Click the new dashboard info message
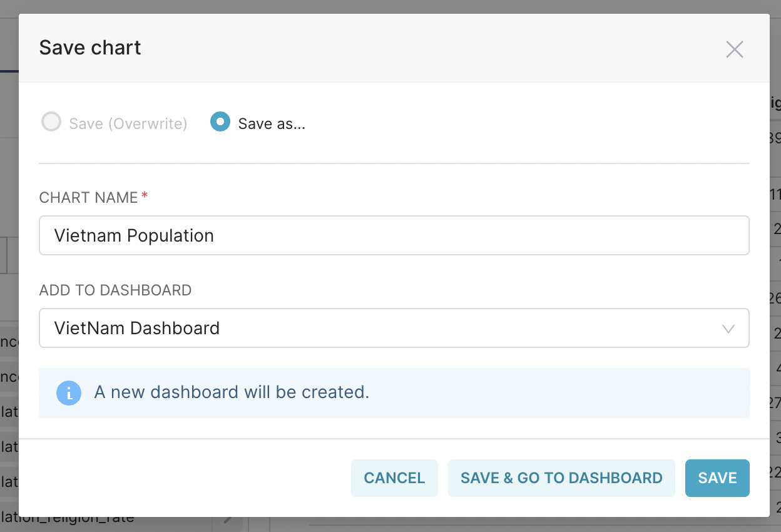This screenshot has width=781, height=532. [x=232, y=392]
